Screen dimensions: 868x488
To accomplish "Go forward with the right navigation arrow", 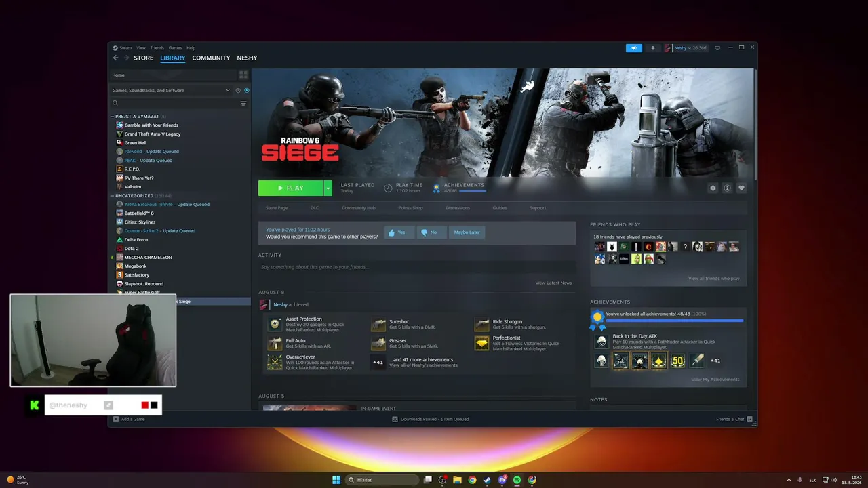I will [126, 58].
